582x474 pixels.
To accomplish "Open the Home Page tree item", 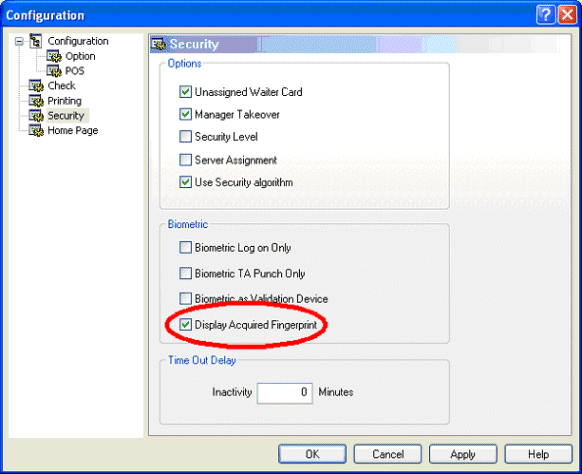I will 73,130.
